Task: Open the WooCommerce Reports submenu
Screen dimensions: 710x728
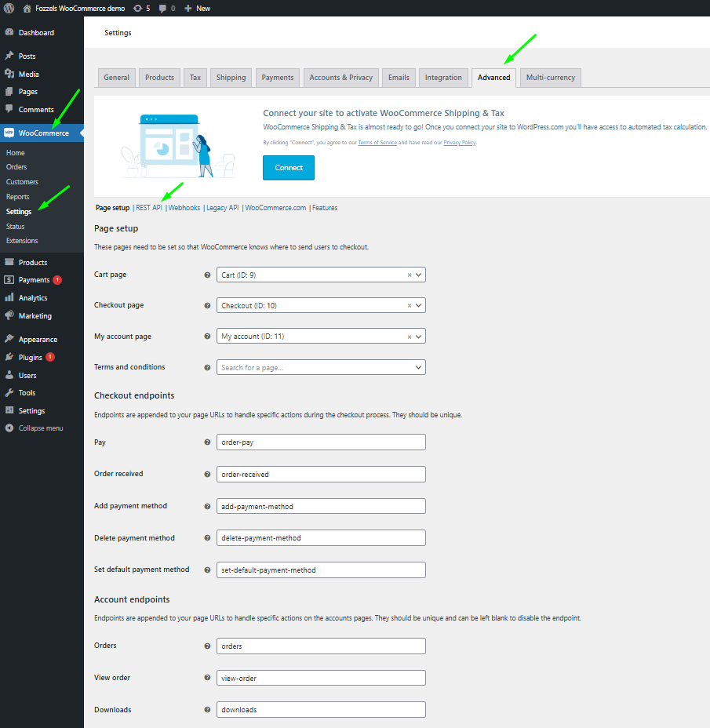Action: pyautogui.click(x=17, y=197)
